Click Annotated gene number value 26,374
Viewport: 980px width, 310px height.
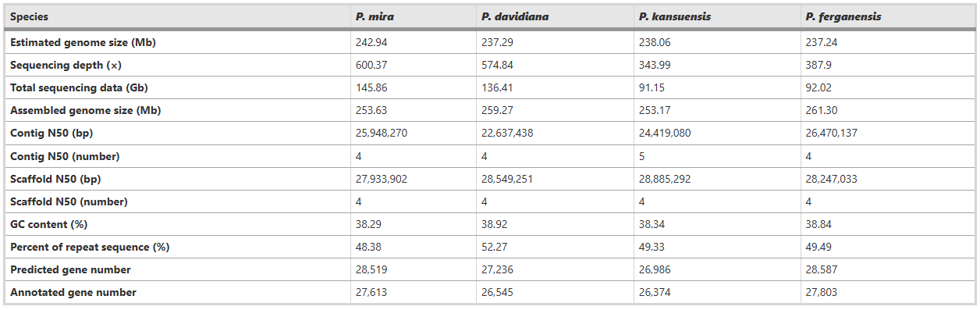pos(655,292)
